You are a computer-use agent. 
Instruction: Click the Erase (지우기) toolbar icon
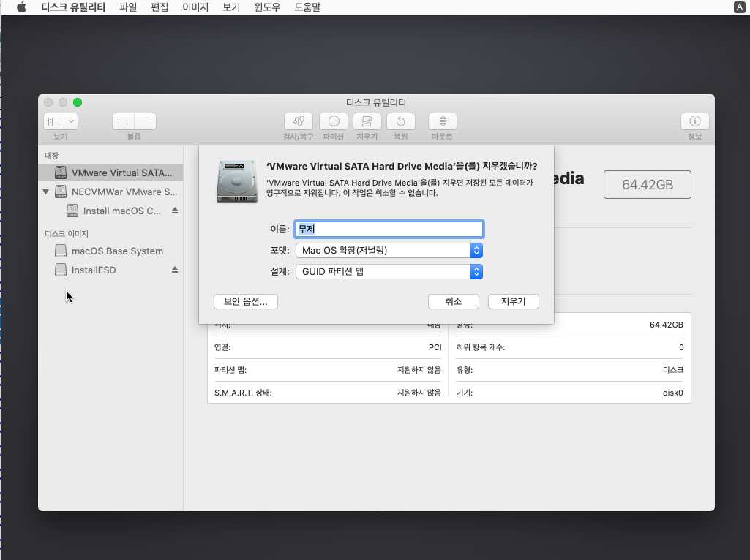367,121
